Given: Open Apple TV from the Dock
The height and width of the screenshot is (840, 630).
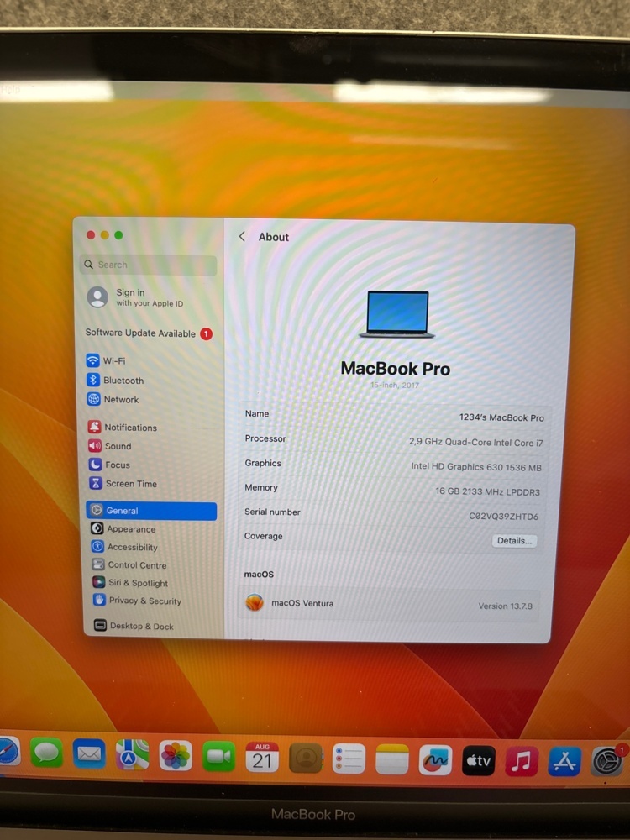Looking at the screenshot, I should coord(479,761).
